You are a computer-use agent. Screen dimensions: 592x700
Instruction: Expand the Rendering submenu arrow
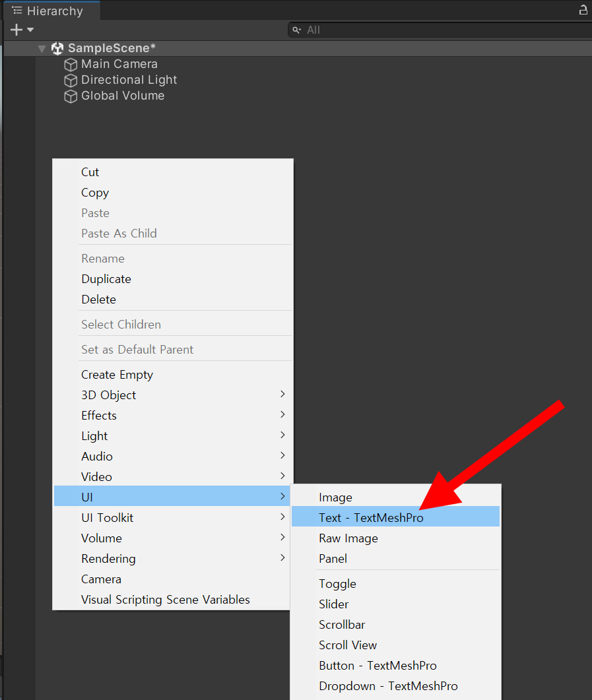click(x=282, y=557)
